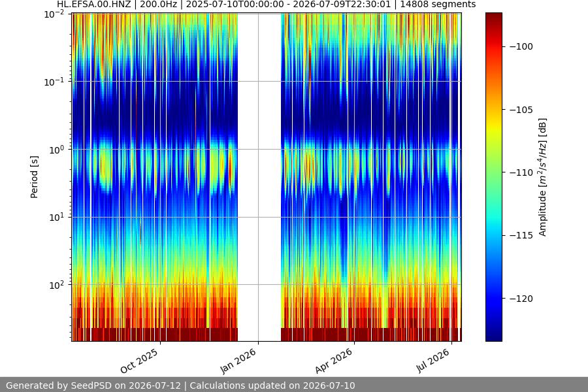Viewport: 588px width, 392px height.
Task: Click the '−110' colorbar tick label
Action: click(x=521, y=172)
